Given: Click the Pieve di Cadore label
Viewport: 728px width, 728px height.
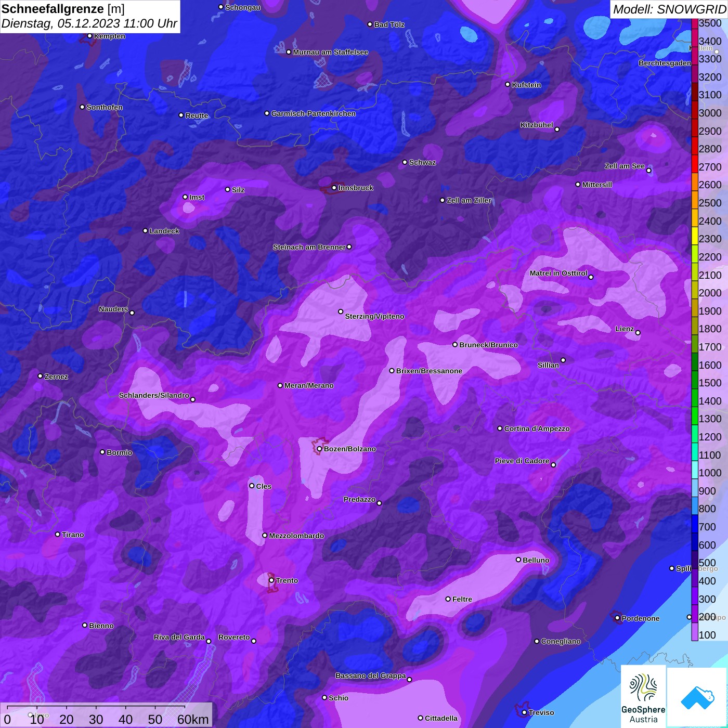Looking at the screenshot, I should tap(522, 461).
